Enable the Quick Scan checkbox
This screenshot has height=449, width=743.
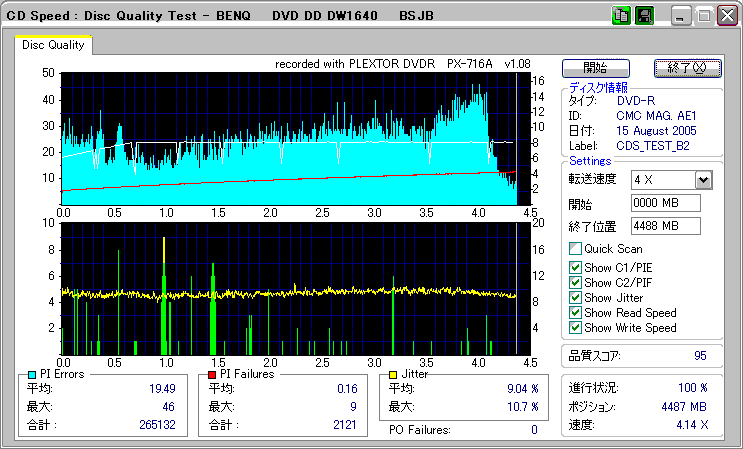pos(575,249)
